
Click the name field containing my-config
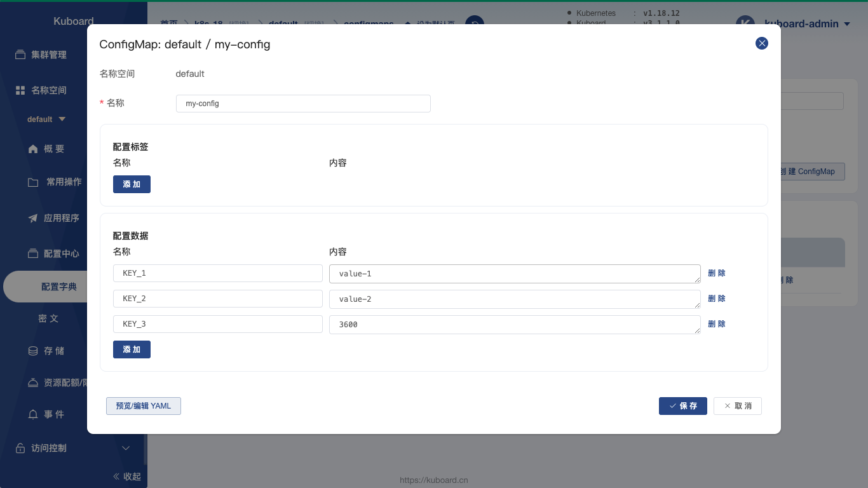pos(303,104)
